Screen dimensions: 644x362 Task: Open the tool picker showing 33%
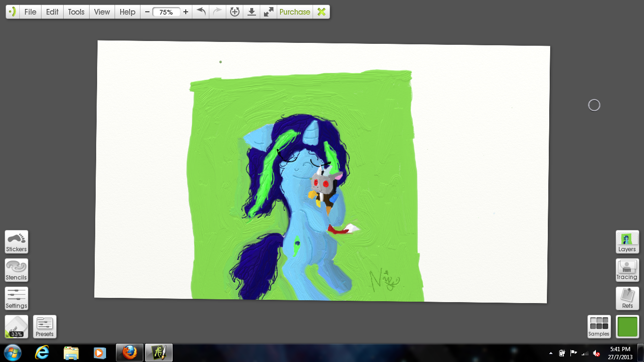pos(17,327)
